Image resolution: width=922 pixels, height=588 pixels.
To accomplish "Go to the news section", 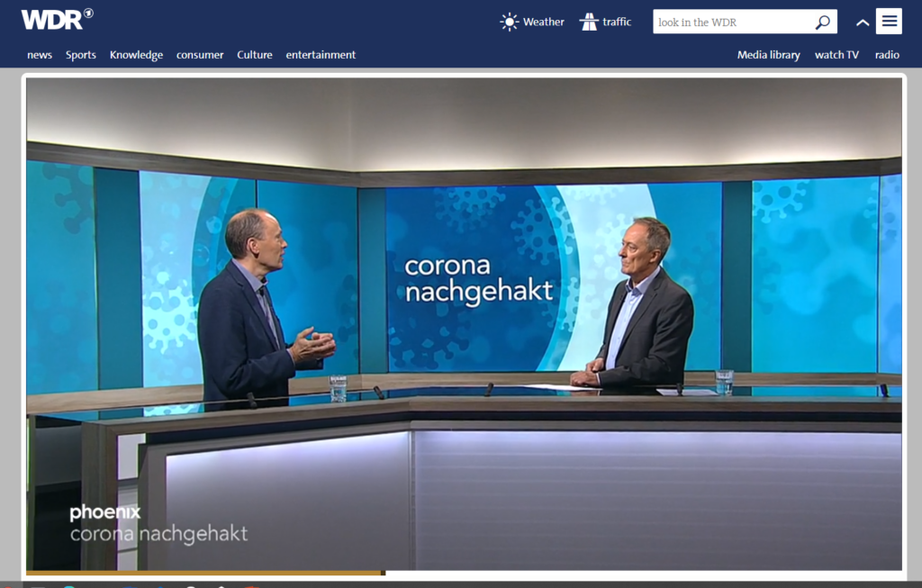I will pyautogui.click(x=40, y=55).
